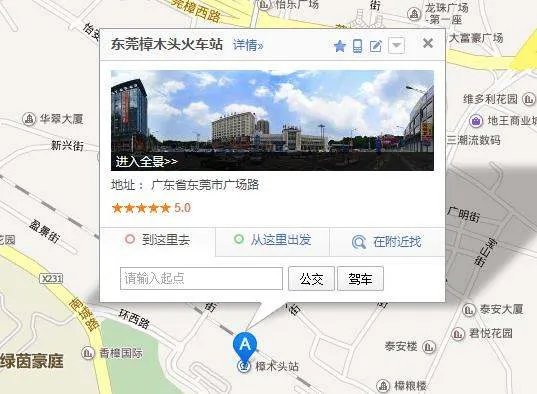537x394 pixels.
Task: Click the 樟木头站 station icon on map
Action: click(244, 366)
